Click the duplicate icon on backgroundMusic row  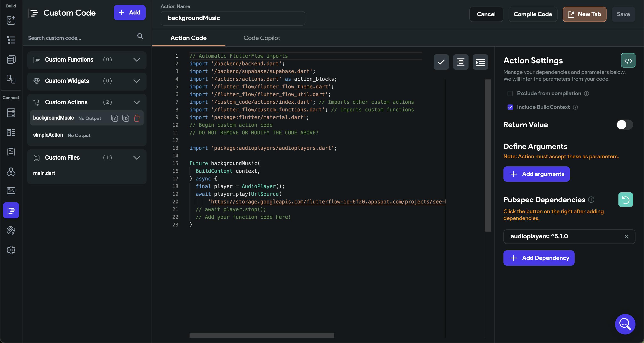click(125, 118)
